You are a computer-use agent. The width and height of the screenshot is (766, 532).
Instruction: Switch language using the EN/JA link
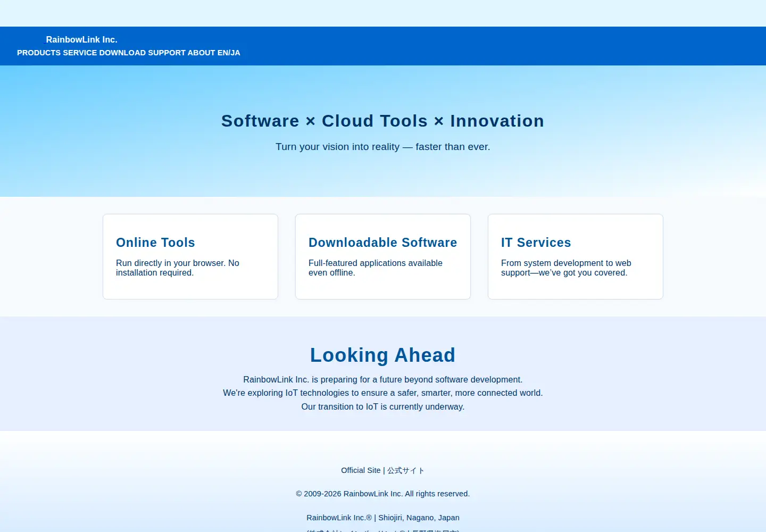click(x=229, y=53)
